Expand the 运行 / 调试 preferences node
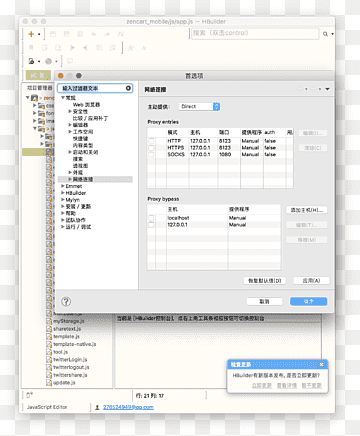This screenshot has height=436, width=360. [63, 227]
